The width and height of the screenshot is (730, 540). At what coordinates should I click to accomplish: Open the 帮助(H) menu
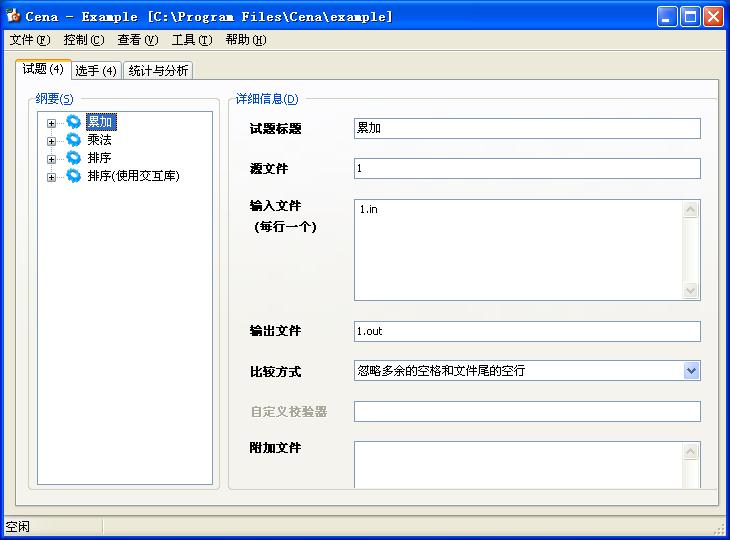[x=246, y=40]
